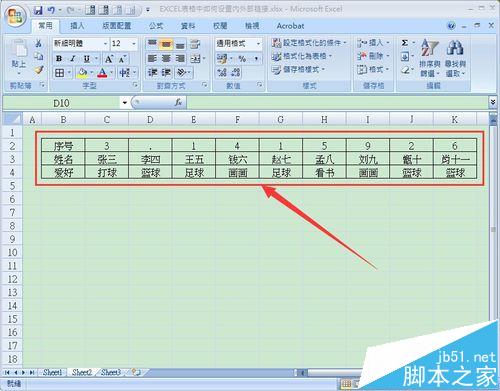Open merge and center cells button
This screenshot has height=391, width=500.
pos(197,59)
